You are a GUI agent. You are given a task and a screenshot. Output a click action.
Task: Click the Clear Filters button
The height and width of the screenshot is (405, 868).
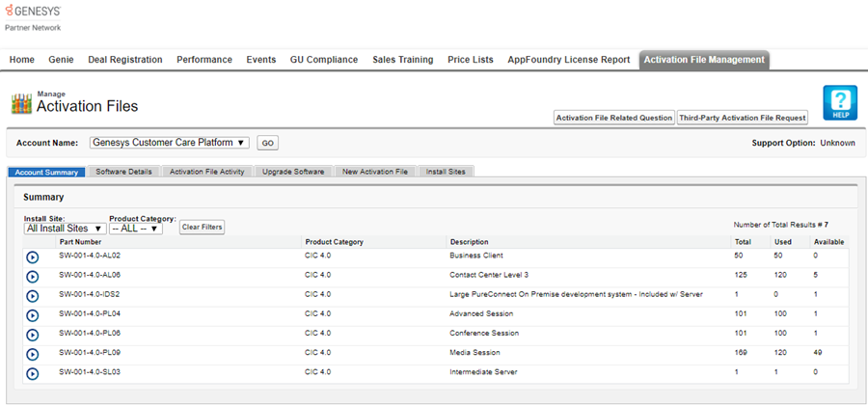pyautogui.click(x=202, y=228)
